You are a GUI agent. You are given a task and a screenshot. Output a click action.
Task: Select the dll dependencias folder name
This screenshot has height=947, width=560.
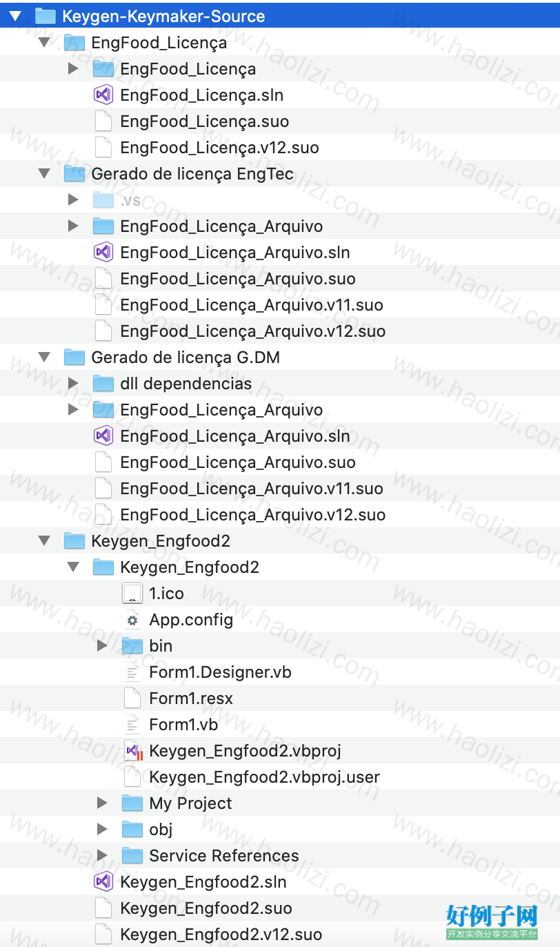(x=186, y=384)
